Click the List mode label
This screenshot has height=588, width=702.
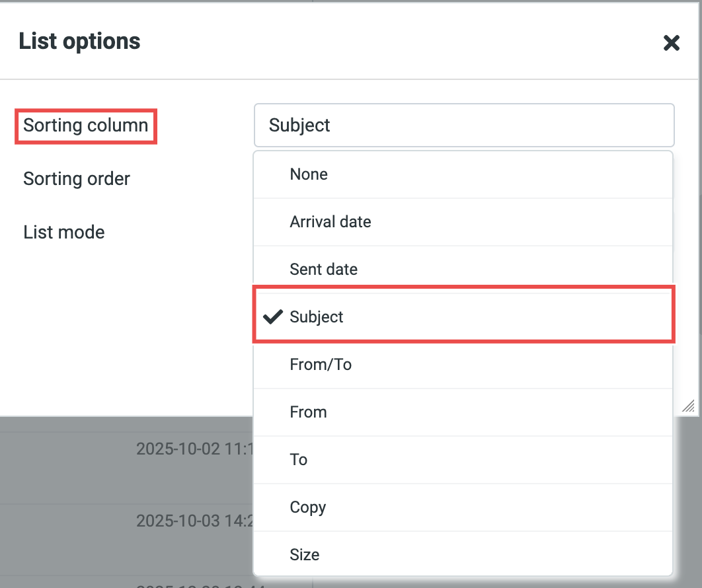click(64, 233)
